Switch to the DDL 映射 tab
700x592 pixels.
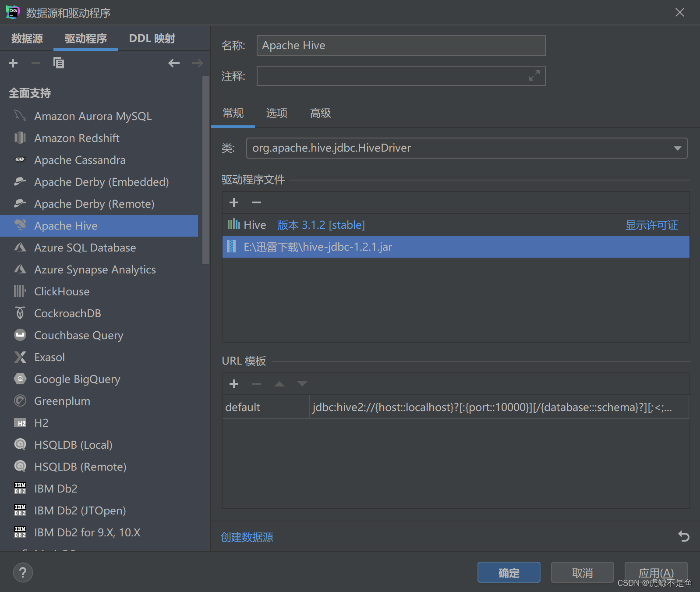coord(152,39)
